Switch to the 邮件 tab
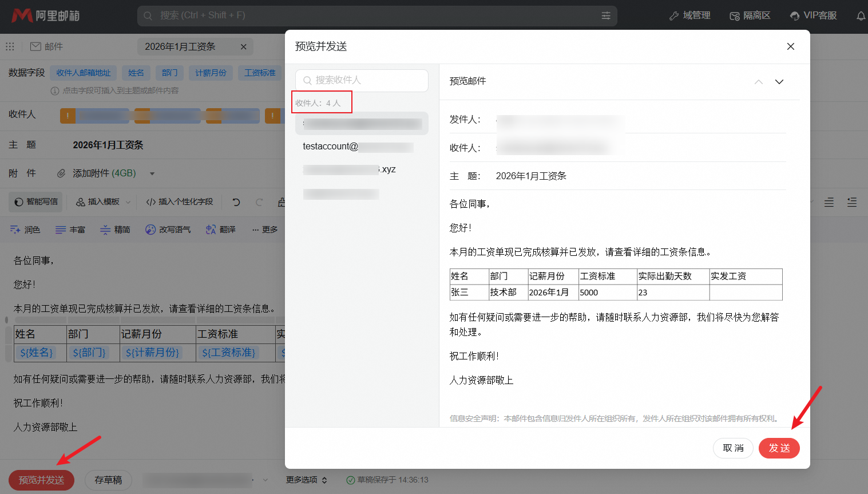868x494 pixels. (x=47, y=46)
